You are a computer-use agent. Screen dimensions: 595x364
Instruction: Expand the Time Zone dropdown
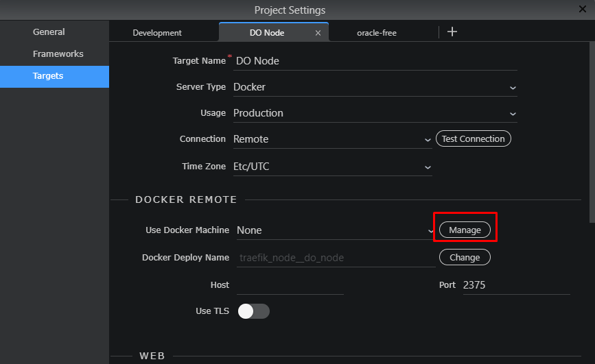coord(332,167)
